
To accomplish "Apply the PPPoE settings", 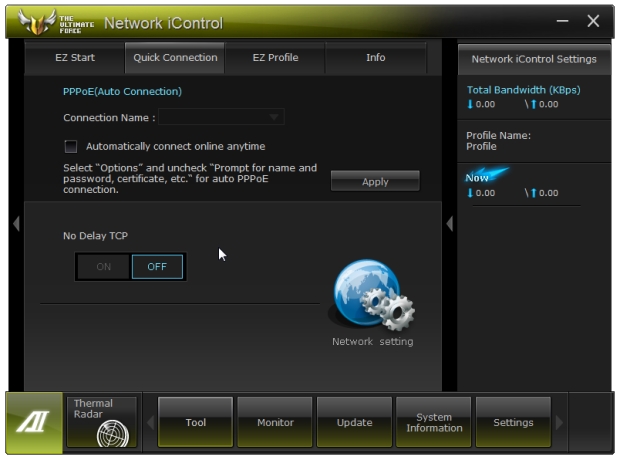I will [x=375, y=182].
